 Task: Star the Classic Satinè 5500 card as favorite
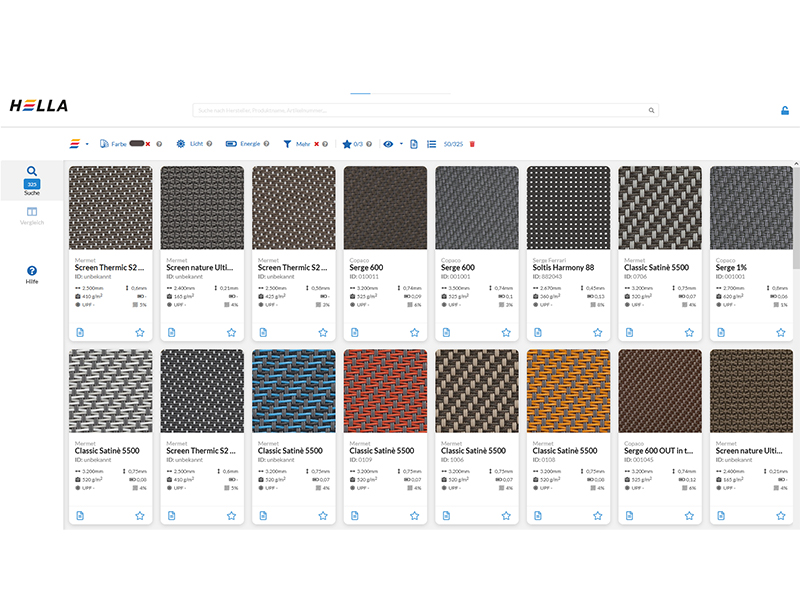point(688,331)
